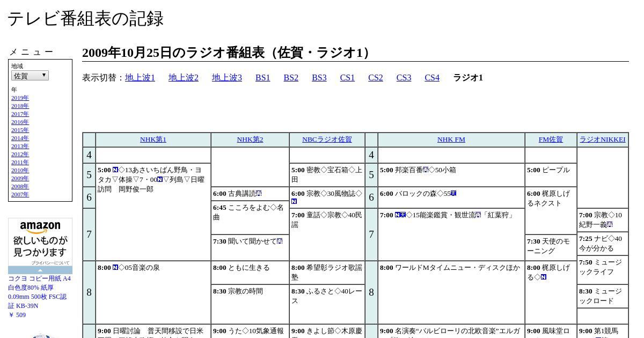Click the テレビ番組表の記録 site title
The image size is (644, 338).
coord(85,18)
